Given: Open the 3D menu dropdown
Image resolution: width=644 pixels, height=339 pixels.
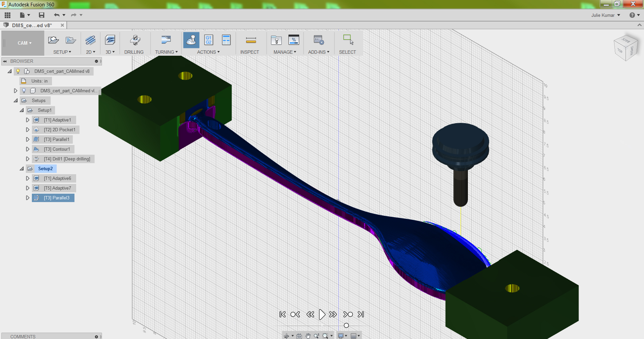Looking at the screenshot, I should 110,52.
